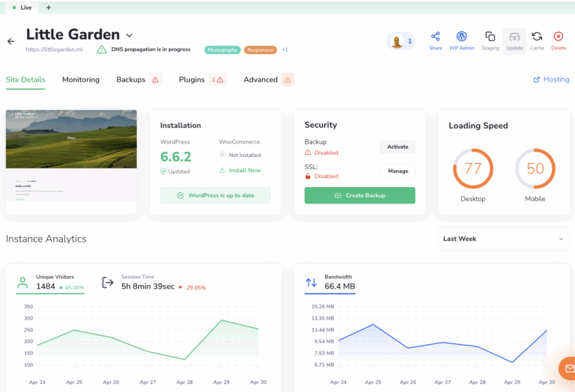Click the Update icon in toolbar
Image resolution: width=575 pixels, height=392 pixels.
[514, 37]
